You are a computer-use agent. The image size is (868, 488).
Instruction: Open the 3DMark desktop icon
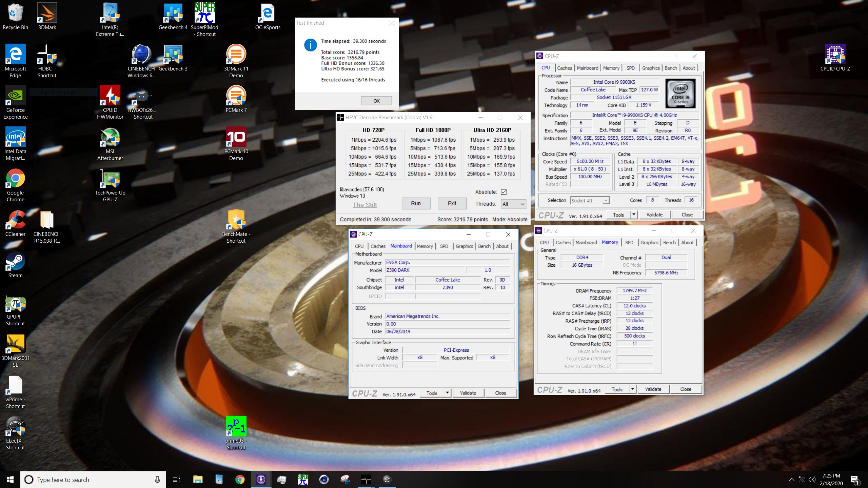(x=47, y=16)
